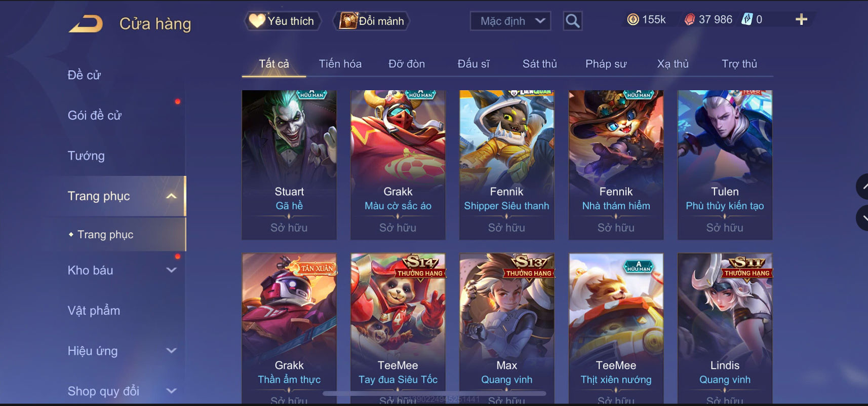Open Đổi mảnh fragment exchange button

click(x=372, y=21)
